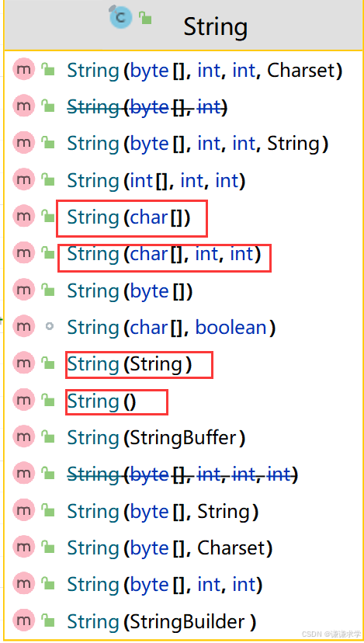The image size is (364, 643).
Task: Select the String(char[], boolean) constructor
Action: (171, 327)
